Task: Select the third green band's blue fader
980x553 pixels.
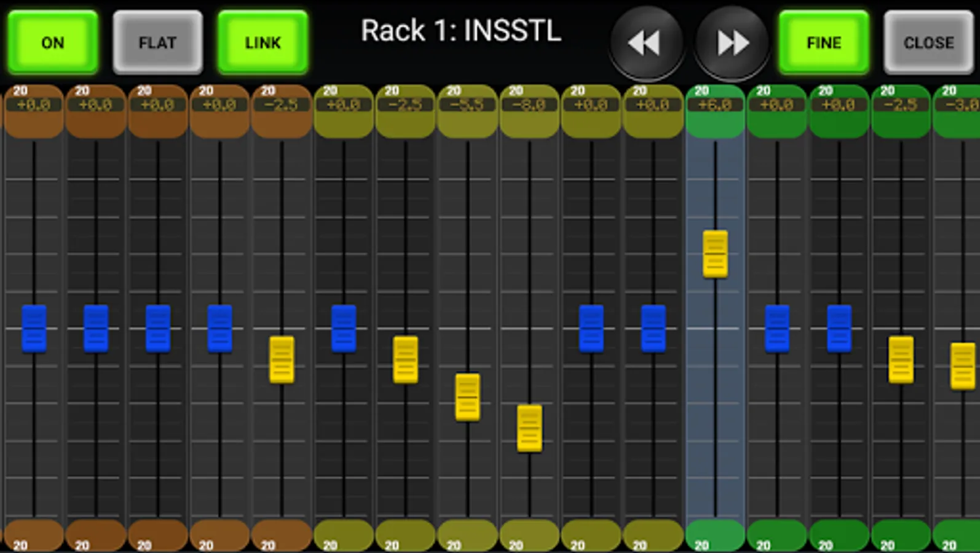Action: click(839, 328)
